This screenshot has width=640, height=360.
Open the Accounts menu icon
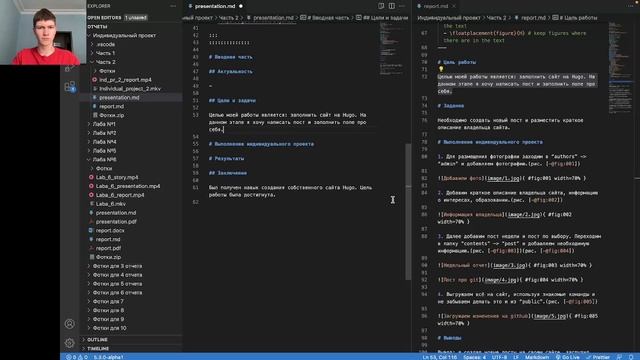point(69,324)
